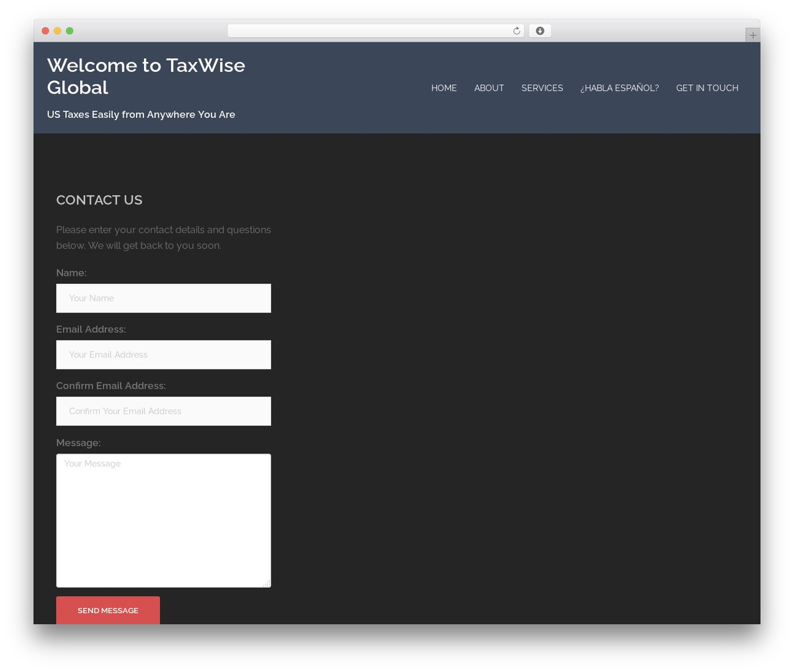This screenshot has height=672, width=794.
Task: Open the ¿HABLA ESPAÑOL? menu item
Action: (620, 88)
